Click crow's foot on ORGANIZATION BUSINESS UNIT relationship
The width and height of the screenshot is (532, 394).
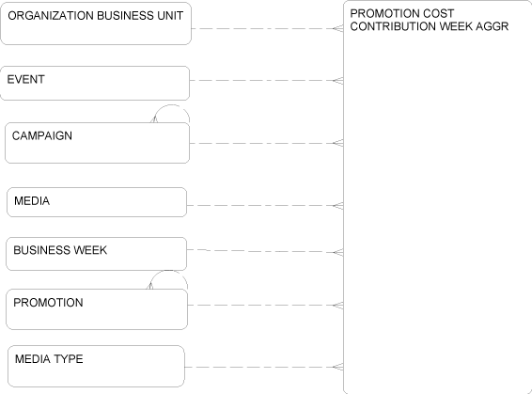(x=338, y=28)
